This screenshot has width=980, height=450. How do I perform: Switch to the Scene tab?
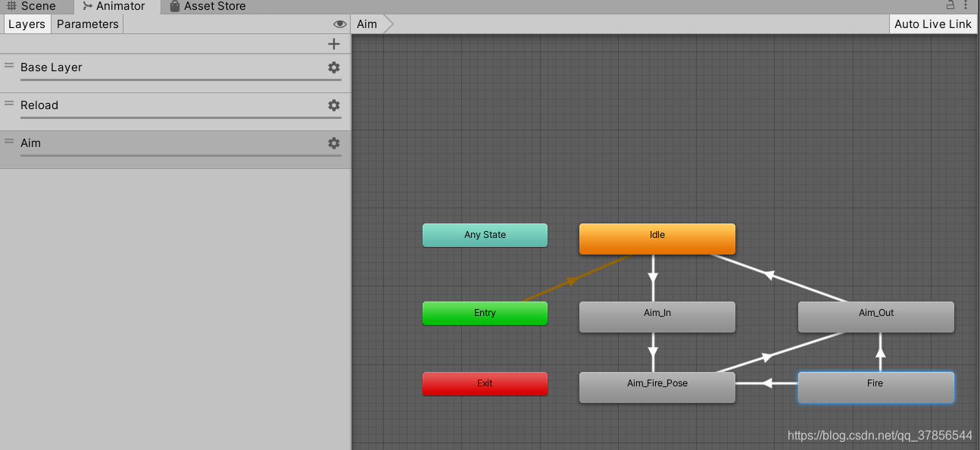tap(31, 6)
